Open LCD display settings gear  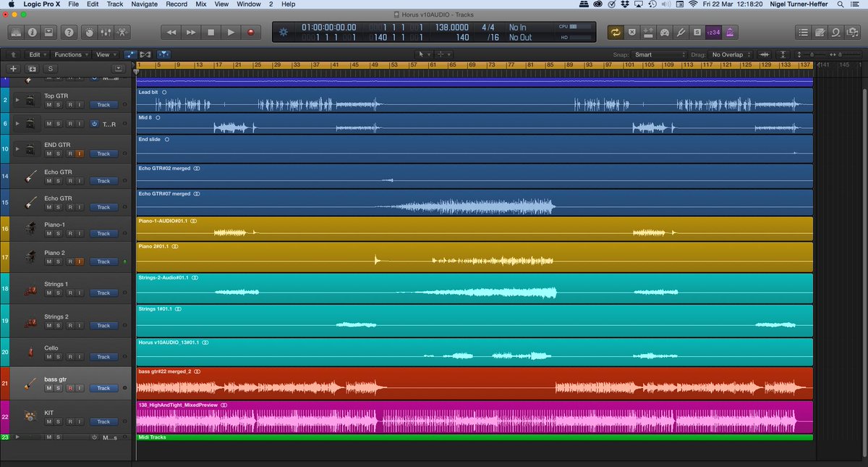coord(284,32)
